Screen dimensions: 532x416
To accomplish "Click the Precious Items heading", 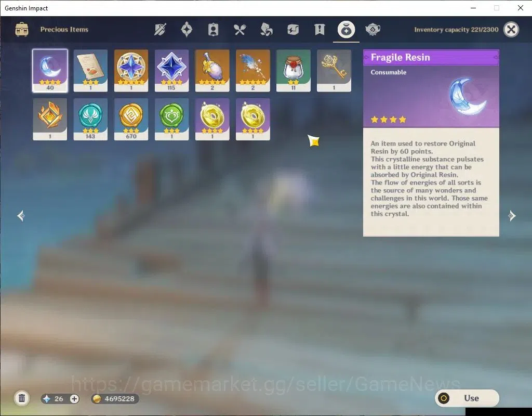I will [64, 30].
